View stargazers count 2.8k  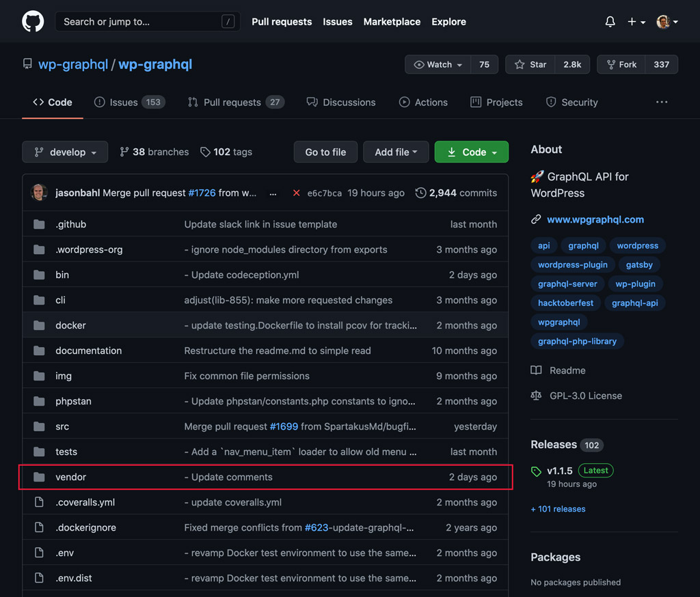572,64
